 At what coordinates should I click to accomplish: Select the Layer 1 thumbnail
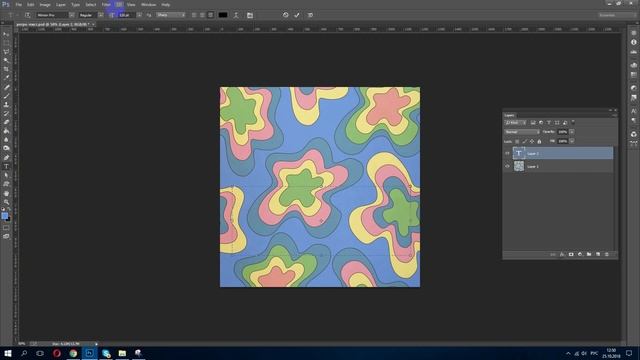[519, 166]
